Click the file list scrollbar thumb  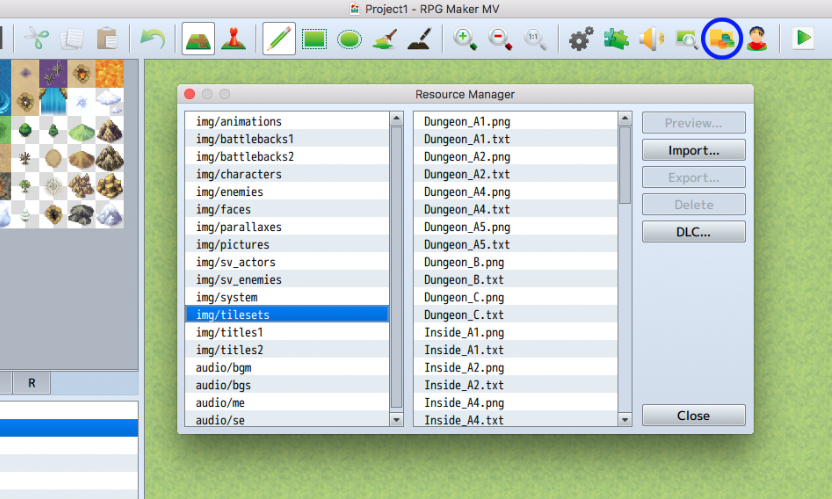pyautogui.click(x=625, y=165)
